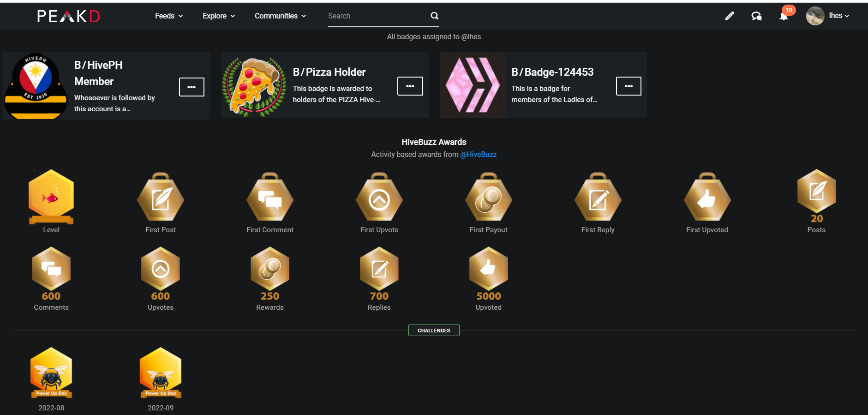
Task: Open the Badge-124453 Hive logo image
Action: click(x=473, y=85)
